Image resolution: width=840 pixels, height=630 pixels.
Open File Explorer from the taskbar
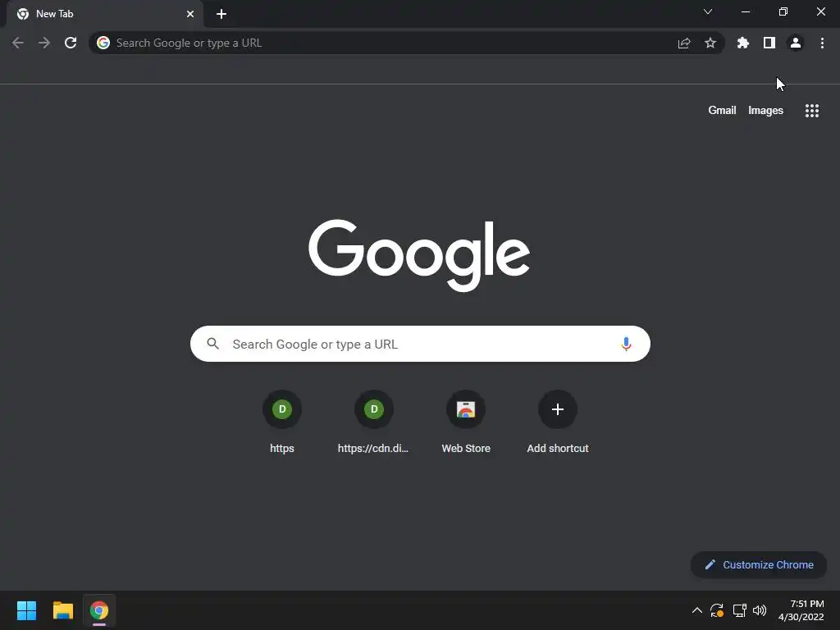pos(62,610)
